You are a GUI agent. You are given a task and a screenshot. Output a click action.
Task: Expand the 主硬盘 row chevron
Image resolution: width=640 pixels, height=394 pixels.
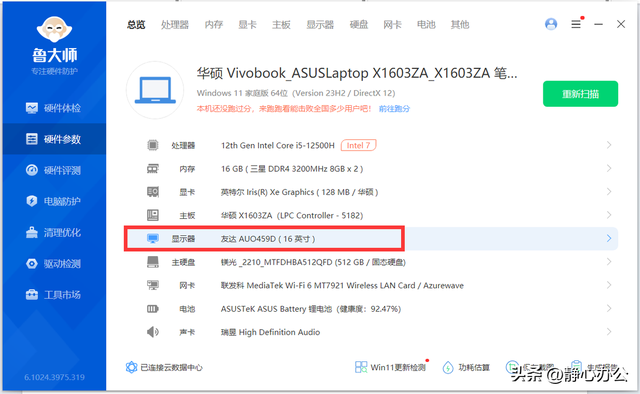click(609, 262)
